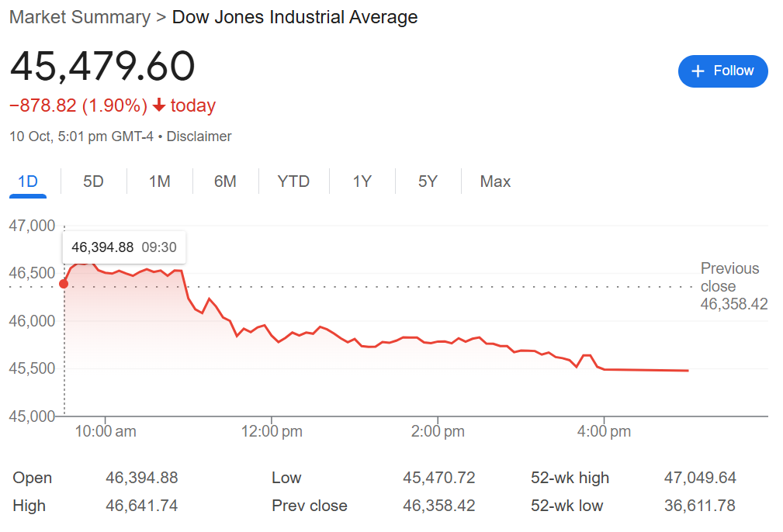The image size is (783, 532).
Task: Select the 1D time range tab
Action: coord(28,181)
